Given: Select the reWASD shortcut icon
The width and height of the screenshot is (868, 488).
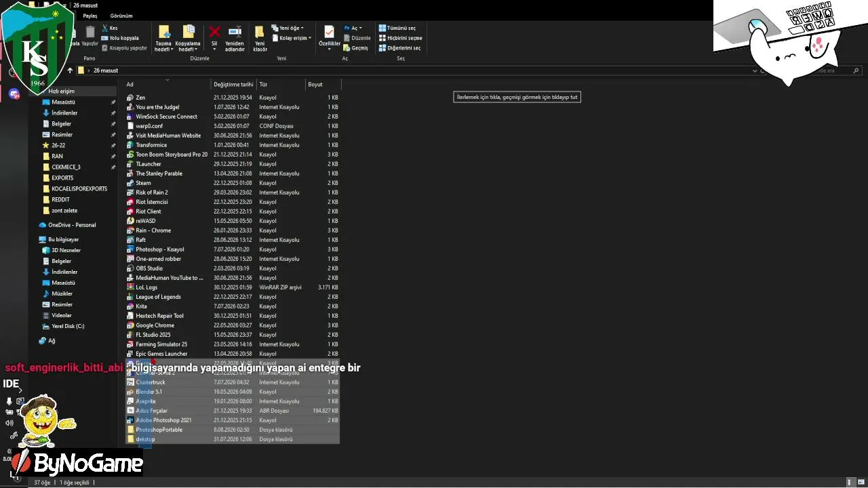Looking at the screenshot, I should (x=131, y=221).
